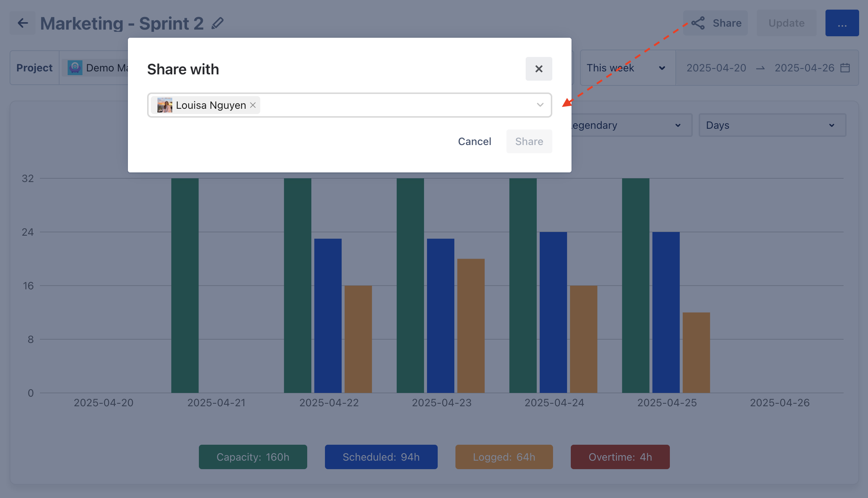Click the 2025-04-20 axis label
868x498 pixels.
(104, 403)
